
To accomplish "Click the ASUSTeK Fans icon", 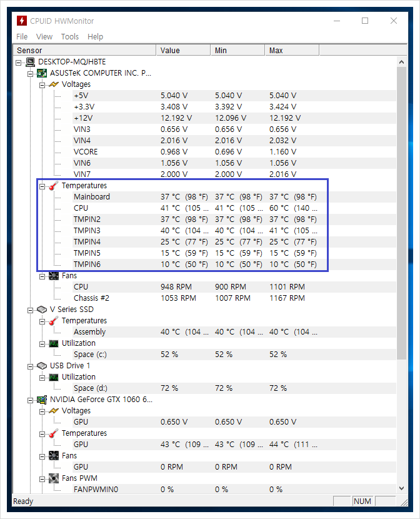I will point(54,276).
